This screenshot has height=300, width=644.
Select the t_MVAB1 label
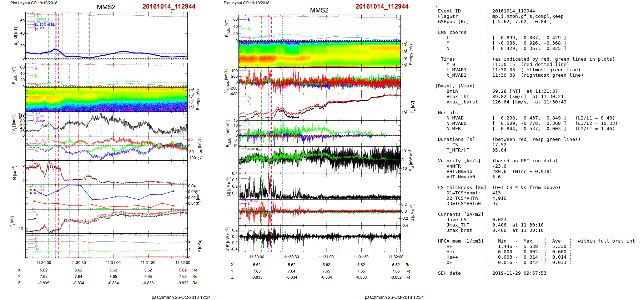coord(456,70)
